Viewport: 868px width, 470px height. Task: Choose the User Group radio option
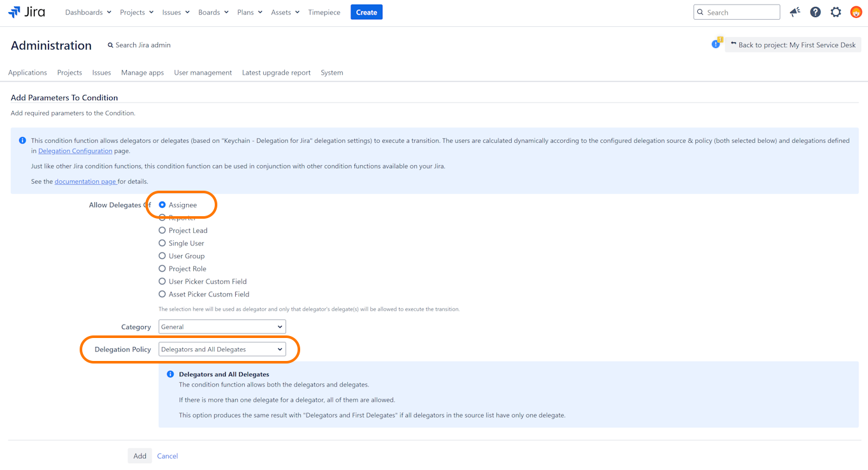click(x=162, y=256)
